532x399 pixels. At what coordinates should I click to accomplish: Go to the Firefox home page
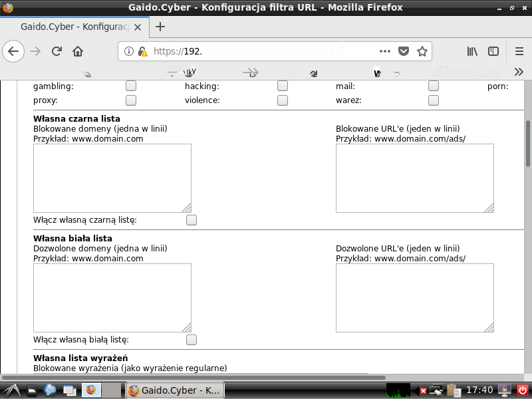(x=78, y=51)
